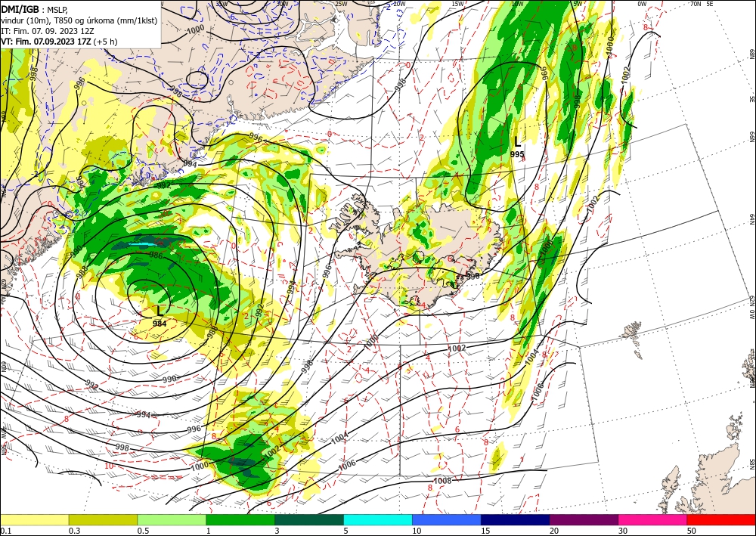Click the 'DMI/IGB' title text

20,8
